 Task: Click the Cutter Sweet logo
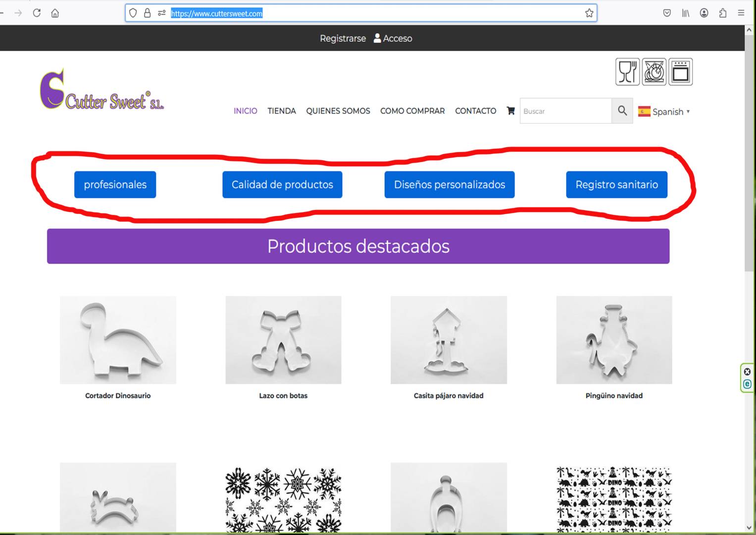point(101,89)
